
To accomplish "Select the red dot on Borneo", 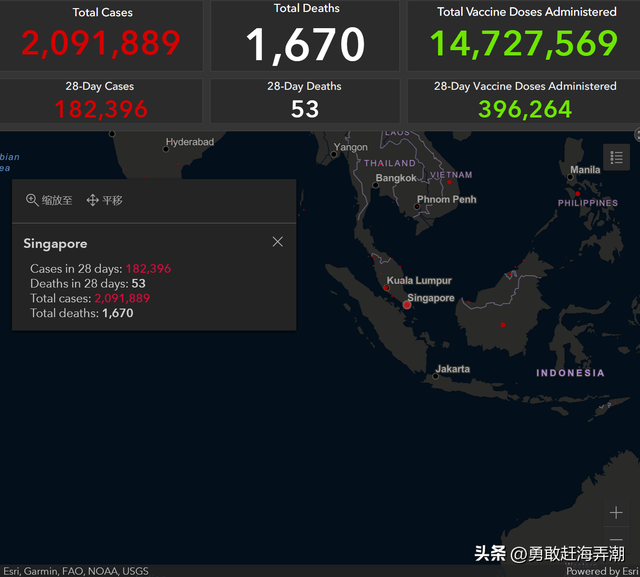I will pos(503,325).
